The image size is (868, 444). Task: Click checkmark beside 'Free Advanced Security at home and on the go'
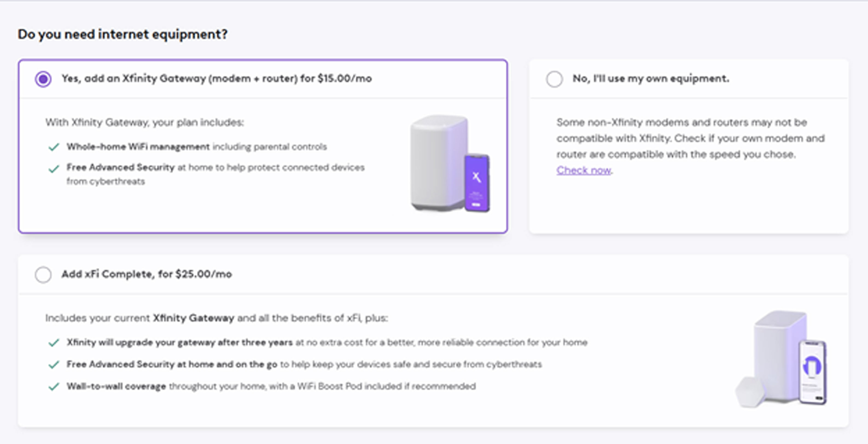point(54,364)
